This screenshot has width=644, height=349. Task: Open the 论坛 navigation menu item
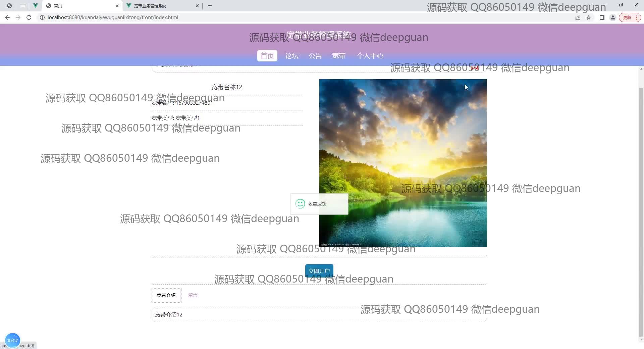[x=291, y=56]
